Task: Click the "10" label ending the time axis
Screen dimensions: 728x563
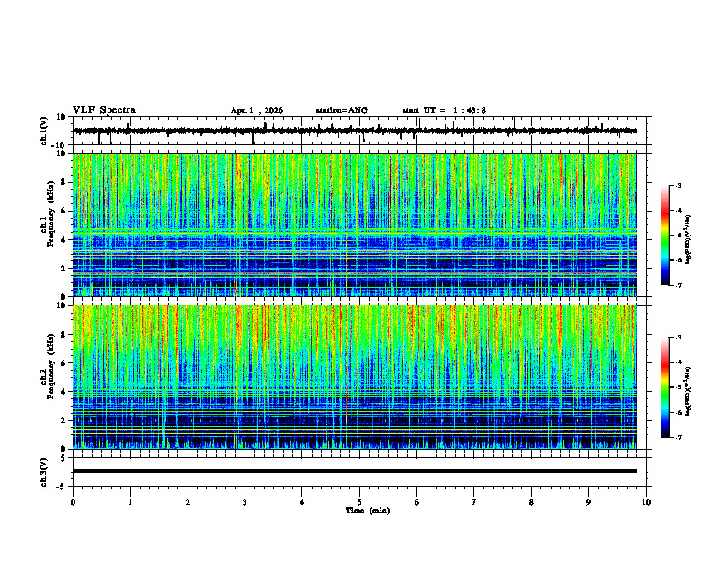Action: pyautogui.click(x=646, y=502)
